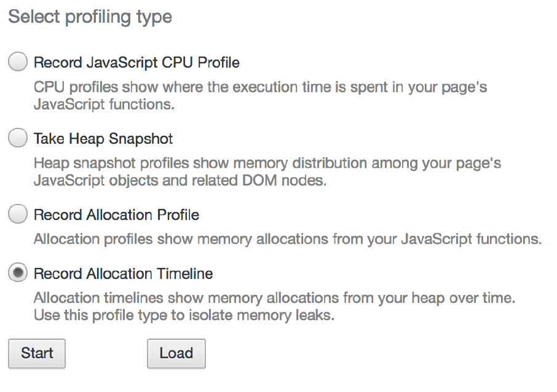This screenshot has height=392, width=557.
Task: Enable the Record Allocation Profile radio option
Action: click(x=18, y=214)
